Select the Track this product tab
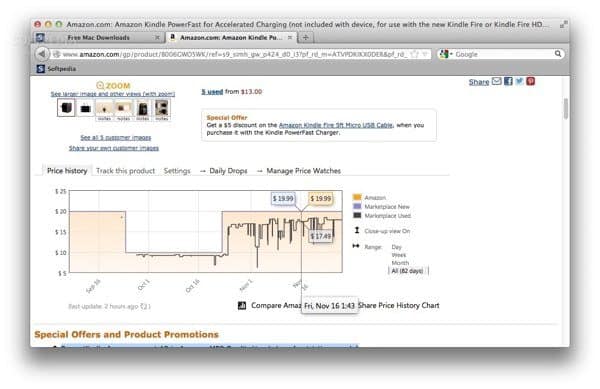 126,171
